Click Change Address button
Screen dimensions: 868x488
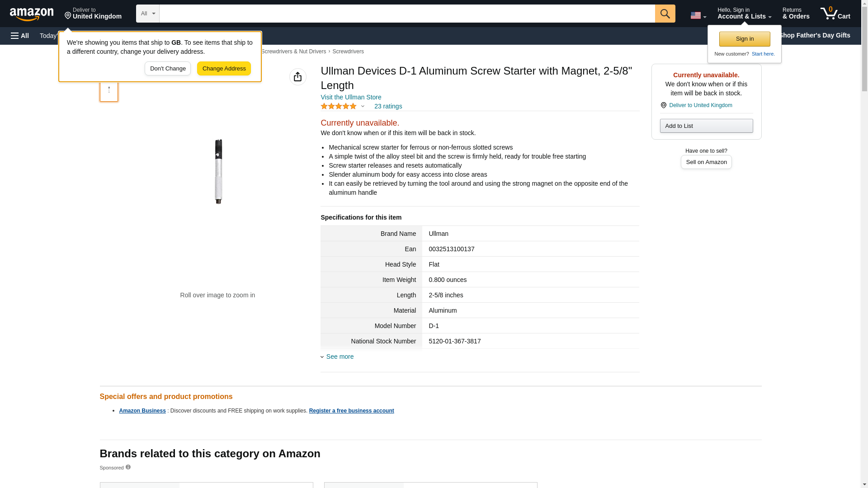pos(224,69)
